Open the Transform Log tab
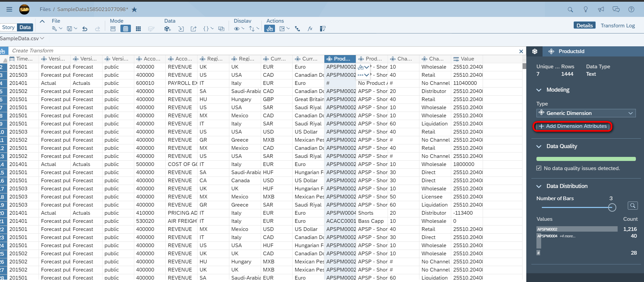 pyautogui.click(x=618, y=25)
